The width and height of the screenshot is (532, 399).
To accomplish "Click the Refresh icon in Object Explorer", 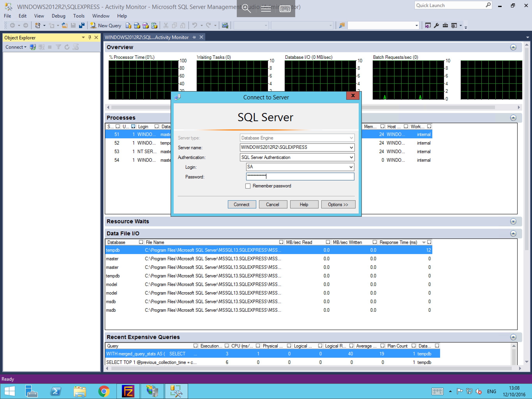I will tap(67, 47).
